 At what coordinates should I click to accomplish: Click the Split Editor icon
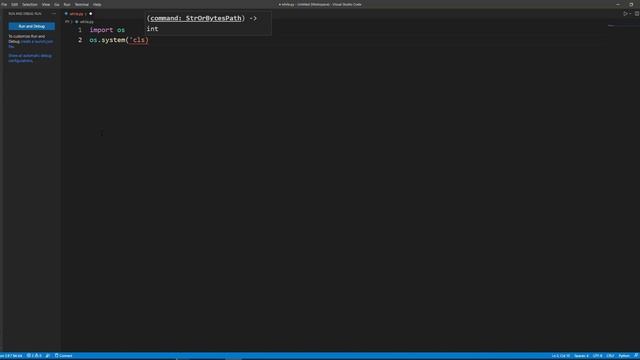coord(637,13)
